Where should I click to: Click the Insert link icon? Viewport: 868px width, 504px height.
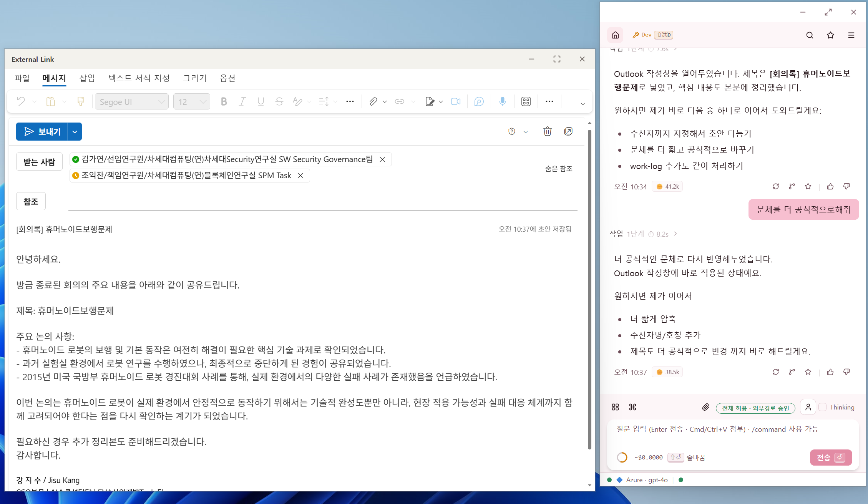pyautogui.click(x=400, y=101)
